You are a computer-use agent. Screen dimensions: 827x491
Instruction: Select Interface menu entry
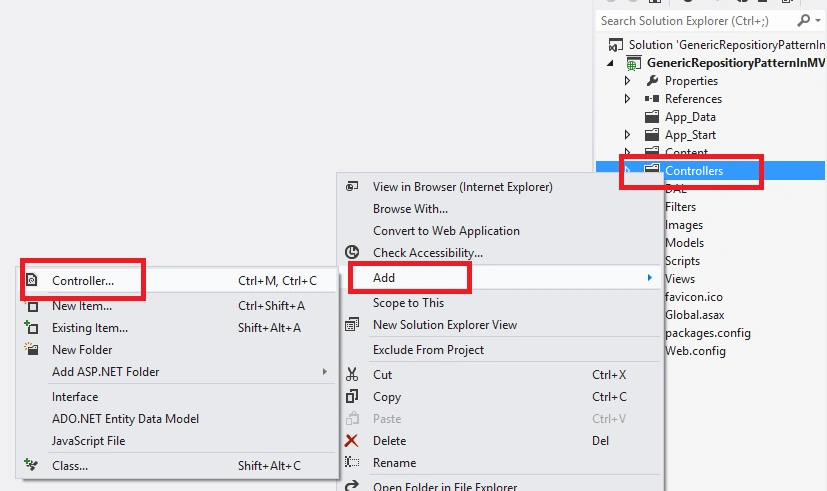pyautogui.click(x=177, y=397)
